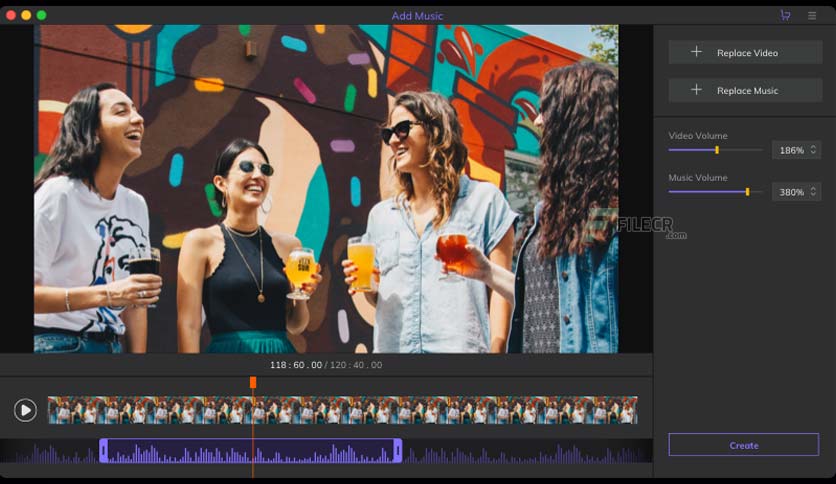The height and width of the screenshot is (484, 836).
Task: Click the plus icon beside Replace Video
Action: pyautogui.click(x=696, y=52)
